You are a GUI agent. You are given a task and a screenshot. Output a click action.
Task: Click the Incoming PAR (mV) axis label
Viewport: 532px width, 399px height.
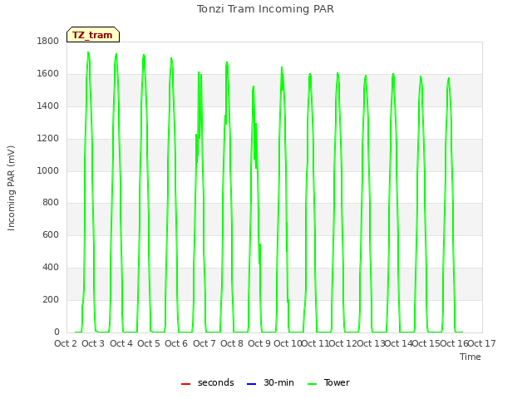pos(11,189)
